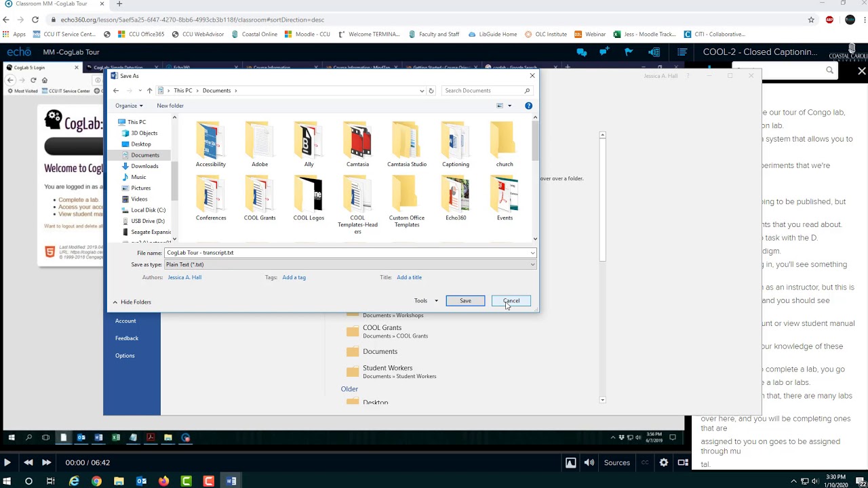Bookmark this page with the star icon
Viewport: 868px width, 488px height.
[811, 20]
